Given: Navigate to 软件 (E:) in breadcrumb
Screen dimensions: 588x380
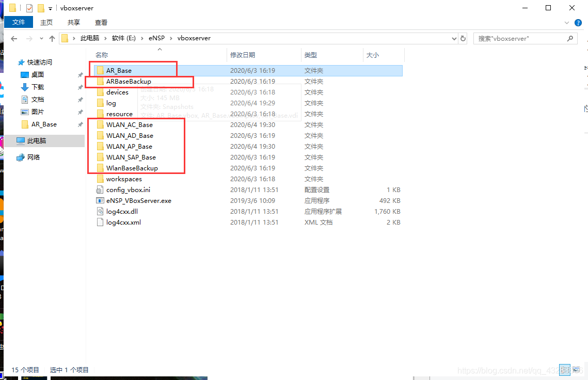Looking at the screenshot, I should [124, 38].
